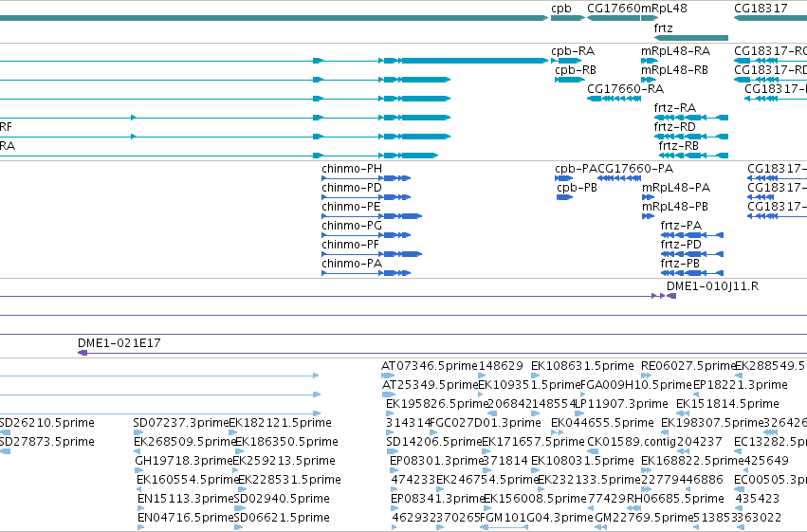Select transcript CG17660-RA
Viewport: 807px width, 532px height.
(614, 99)
